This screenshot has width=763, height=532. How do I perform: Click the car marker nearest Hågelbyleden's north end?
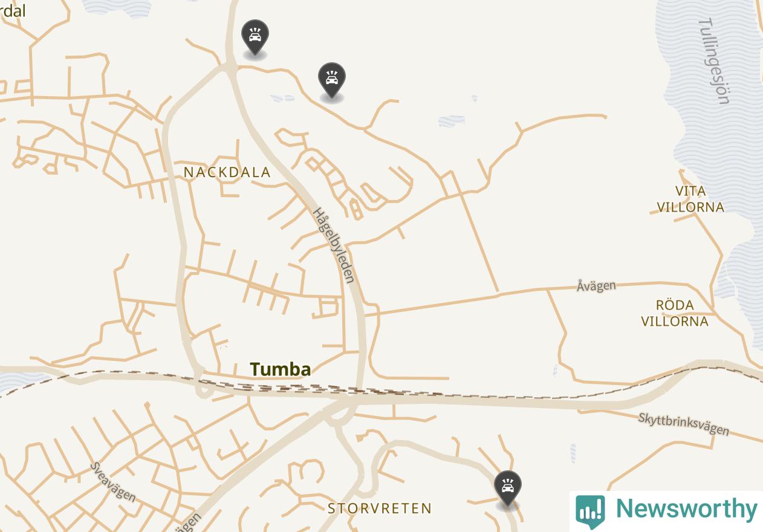(x=255, y=38)
